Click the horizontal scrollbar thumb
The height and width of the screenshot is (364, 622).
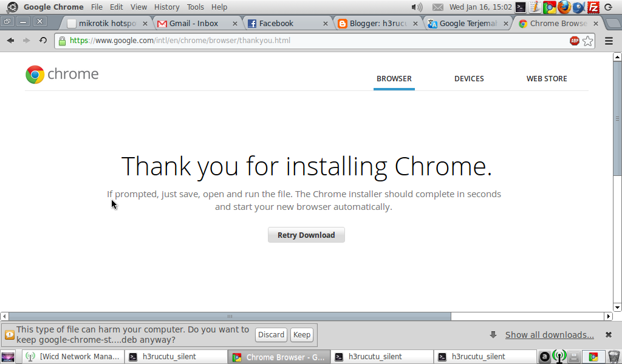point(230,317)
